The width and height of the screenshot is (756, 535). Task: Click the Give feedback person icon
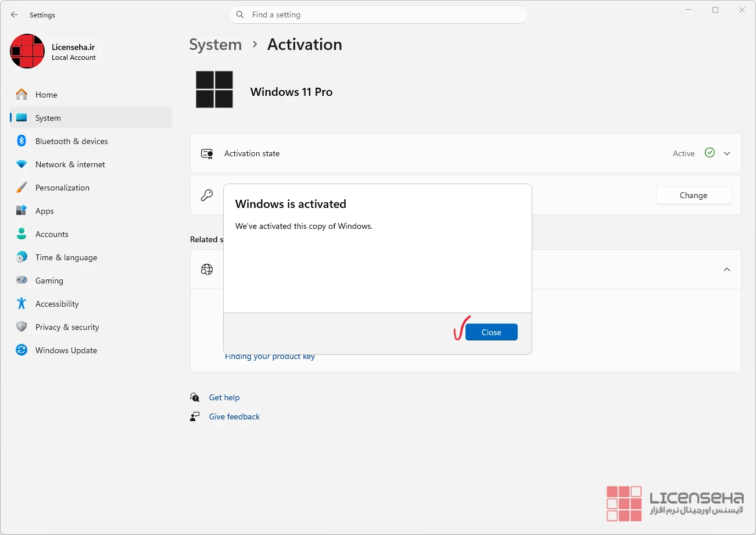coord(195,416)
